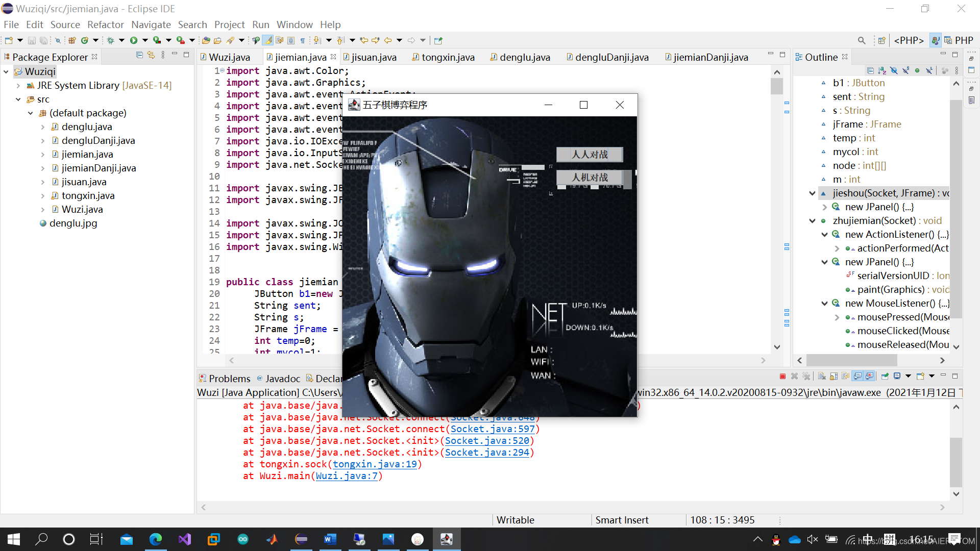Follow the Socket.java:597 stack trace link
Viewport: 980px width, 551px height.
[x=493, y=430]
